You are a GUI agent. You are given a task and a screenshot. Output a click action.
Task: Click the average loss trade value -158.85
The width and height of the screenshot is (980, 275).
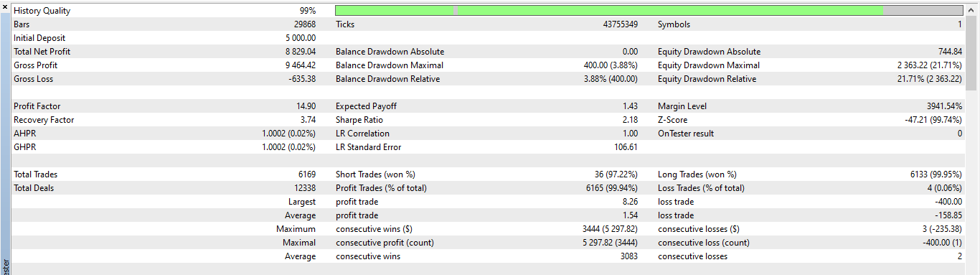point(948,215)
